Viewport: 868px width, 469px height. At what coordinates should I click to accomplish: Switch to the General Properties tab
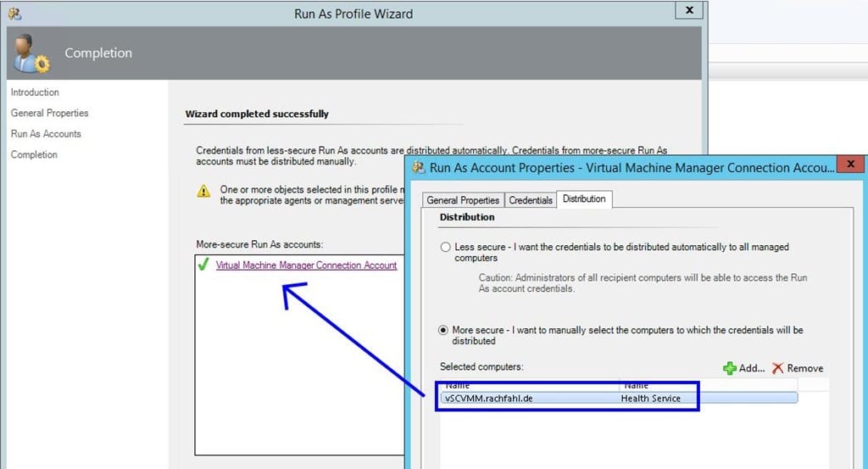[x=463, y=200]
